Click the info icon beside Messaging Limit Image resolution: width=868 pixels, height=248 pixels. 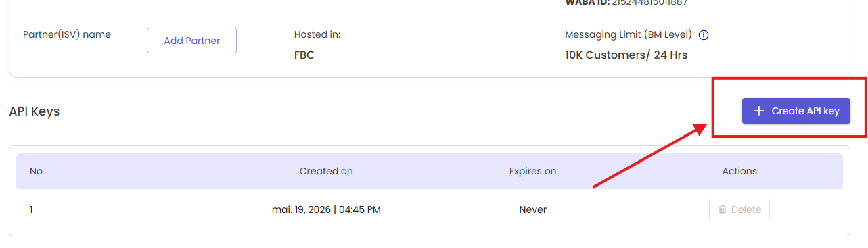tap(704, 35)
